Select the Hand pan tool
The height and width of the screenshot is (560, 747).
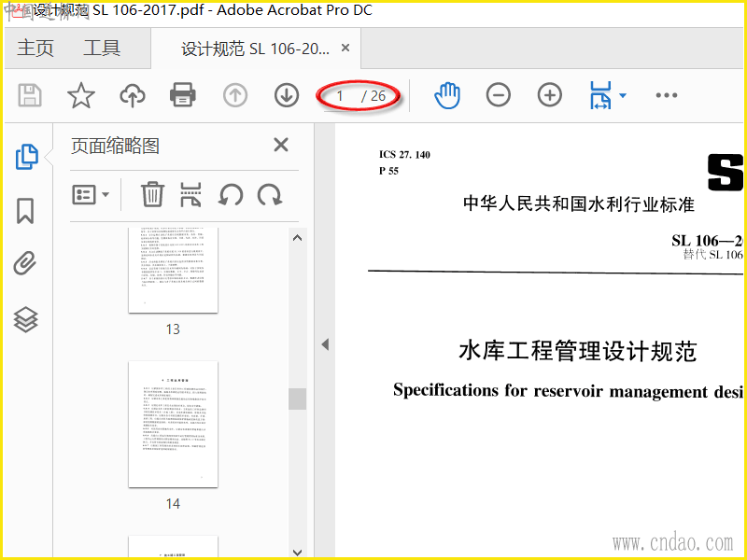[x=447, y=95]
